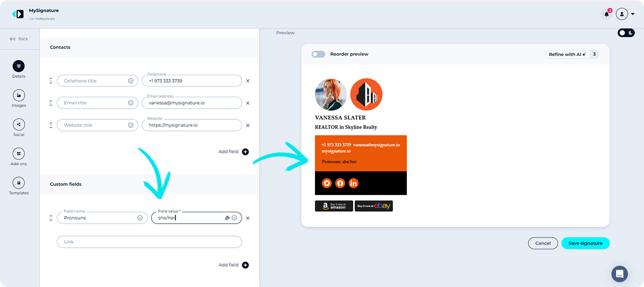Click Save signature button

(x=586, y=243)
